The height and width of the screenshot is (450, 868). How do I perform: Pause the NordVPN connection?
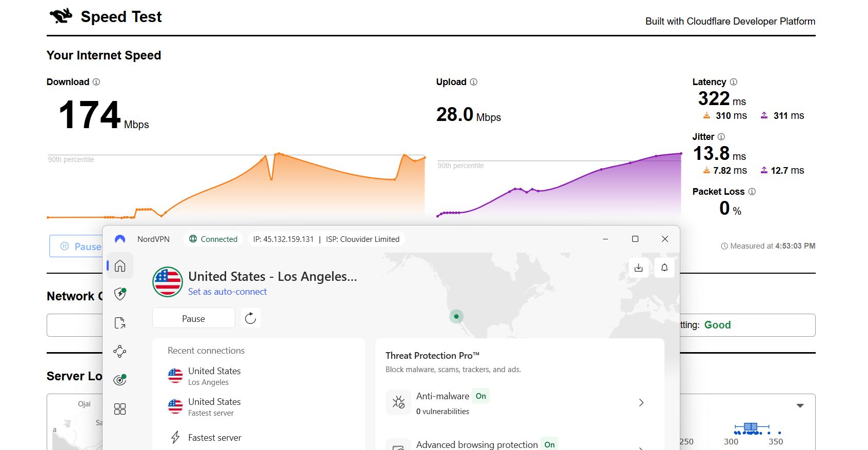click(x=194, y=318)
